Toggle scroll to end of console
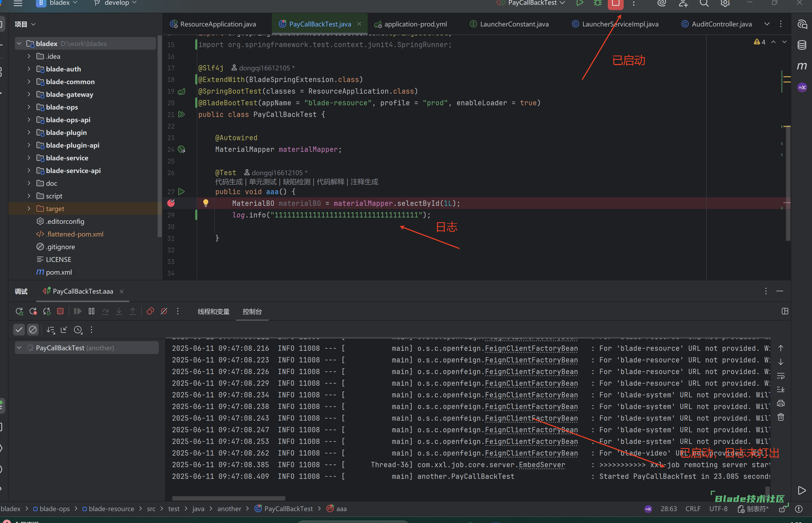812x523 pixels. pos(781,389)
